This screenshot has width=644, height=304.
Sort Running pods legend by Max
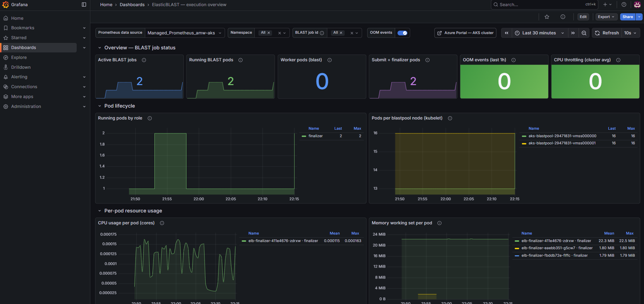pyautogui.click(x=357, y=128)
